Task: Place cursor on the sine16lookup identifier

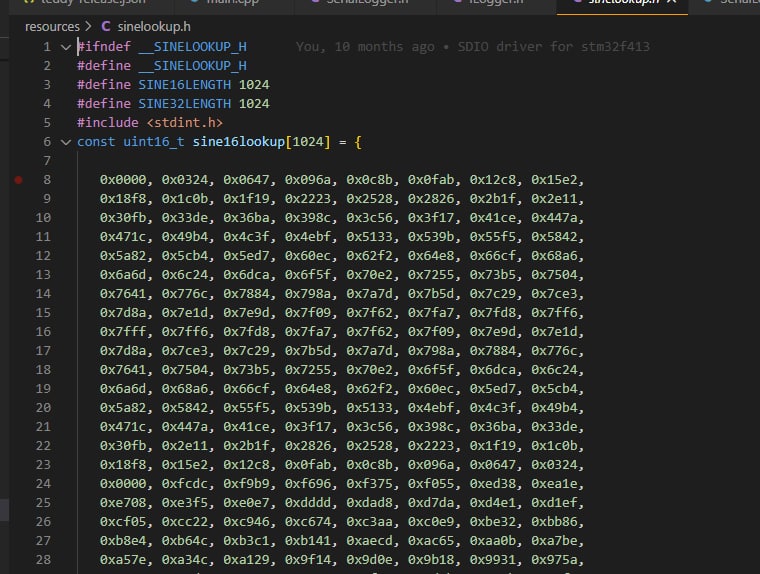Action: [x=239, y=142]
